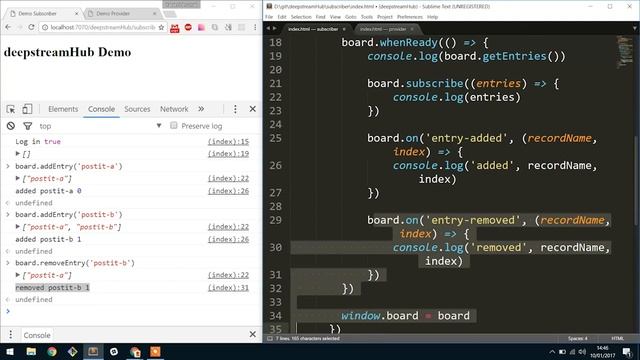
Task: Open the console drawer three-dot menu
Action: pyautogui.click(x=11, y=335)
